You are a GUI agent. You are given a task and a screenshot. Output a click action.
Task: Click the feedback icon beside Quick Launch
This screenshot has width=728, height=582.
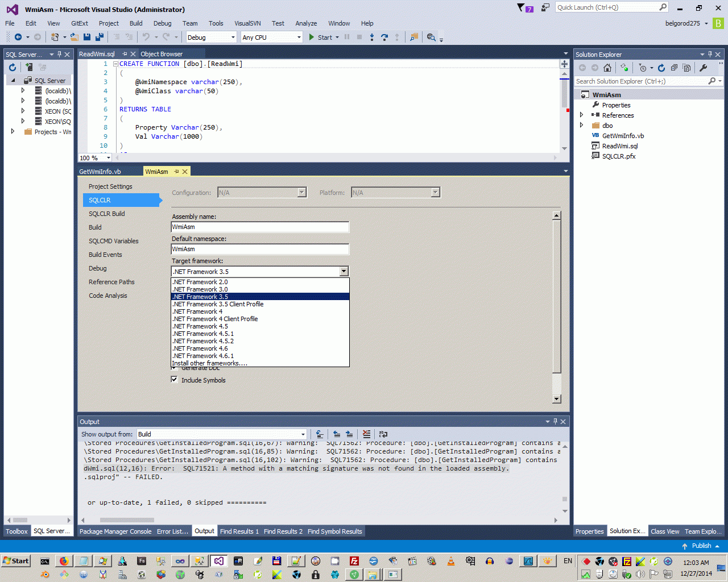coord(545,7)
